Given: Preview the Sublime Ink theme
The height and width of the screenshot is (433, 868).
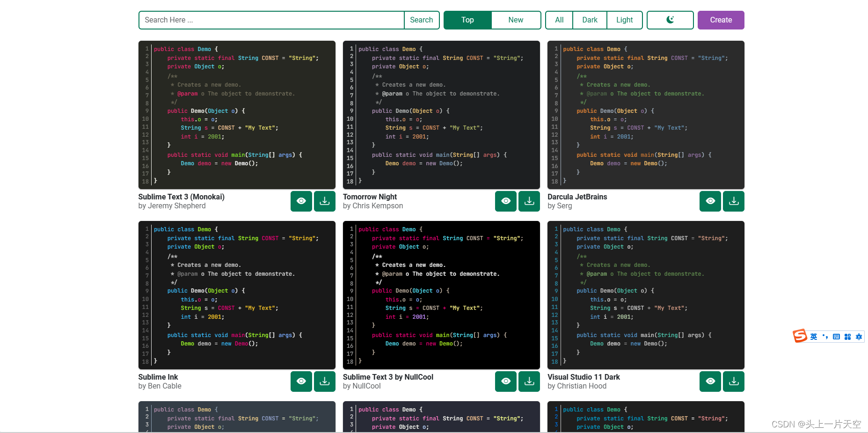Looking at the screenshot, I should point(301,382).
